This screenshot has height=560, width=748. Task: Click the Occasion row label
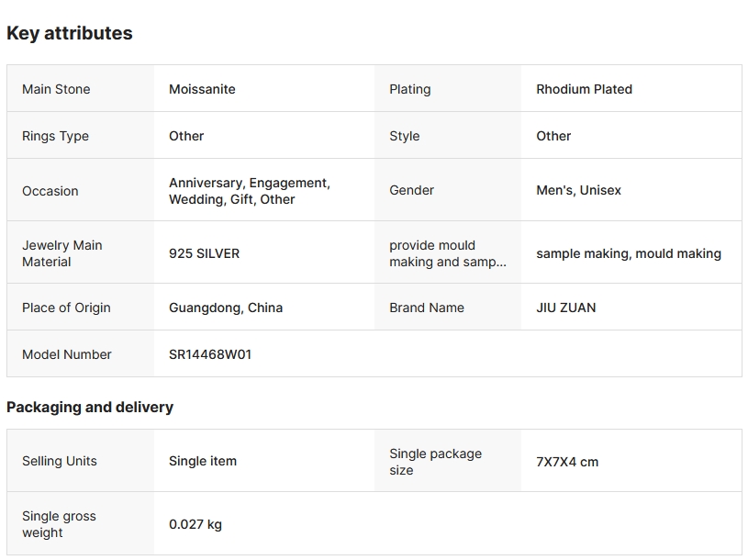click(50, 191)
